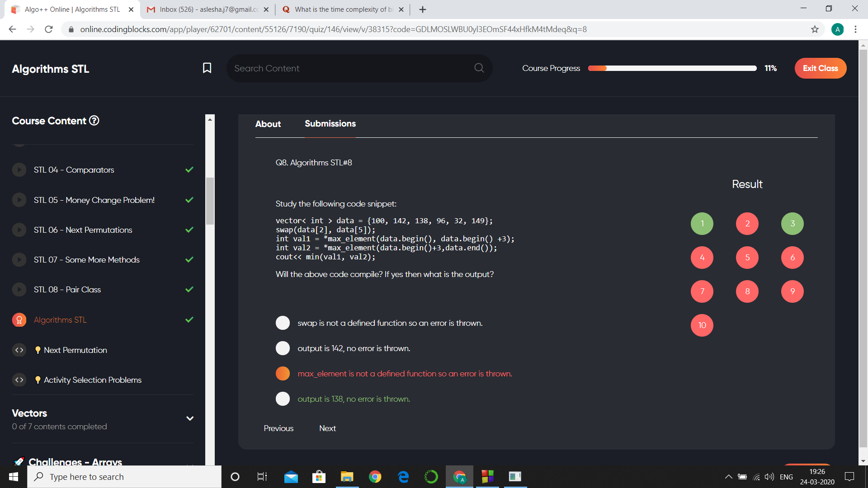This screenshot has width=868, height=488.
Task: Expand the Vectors section chevron
Action: click(190, 418)
